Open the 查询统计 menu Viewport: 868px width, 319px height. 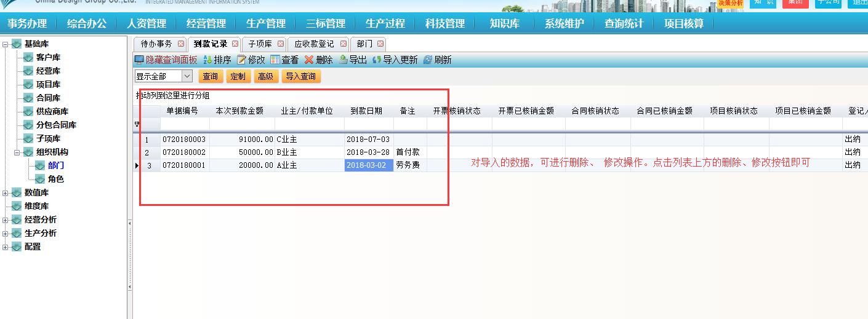coord(624,23)
